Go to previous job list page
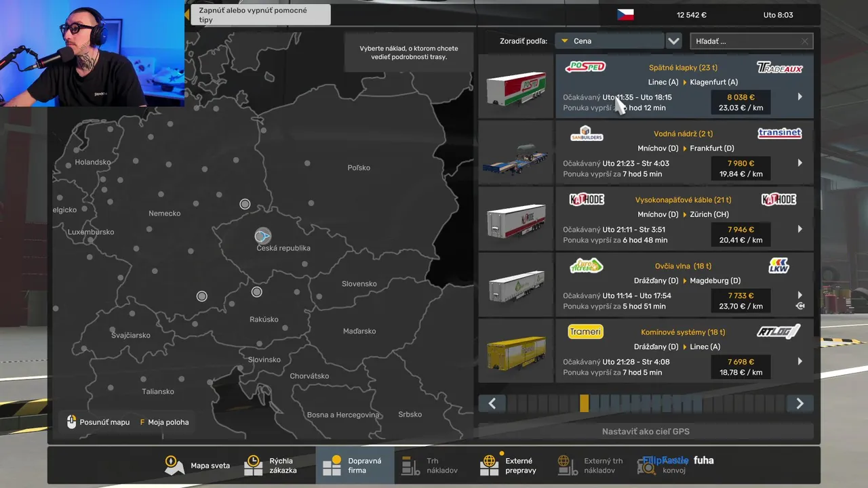 [492, 403]
